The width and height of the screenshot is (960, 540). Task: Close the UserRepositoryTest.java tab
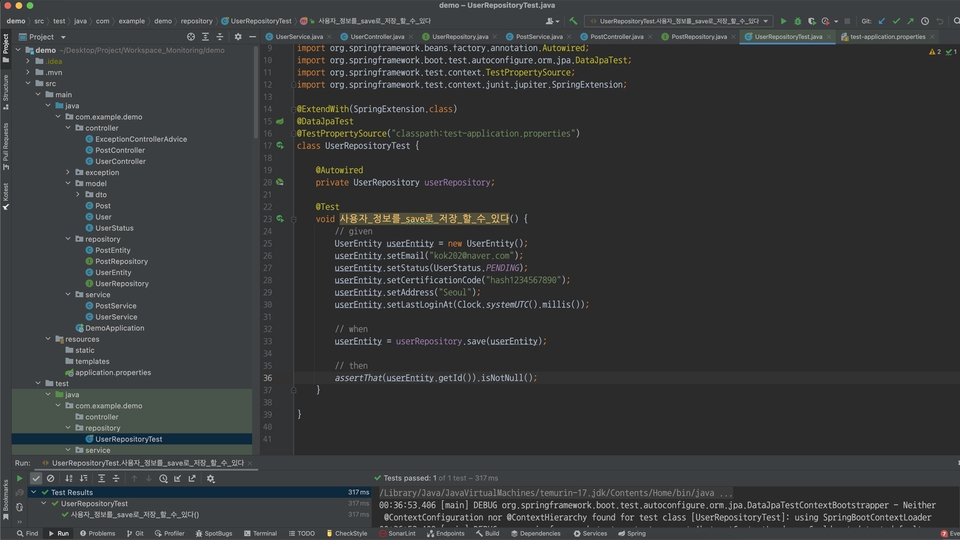click(x=830, y=37)
